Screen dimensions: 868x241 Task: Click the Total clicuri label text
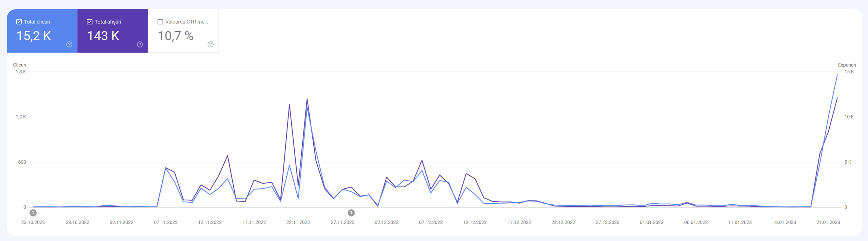point(37,22)
